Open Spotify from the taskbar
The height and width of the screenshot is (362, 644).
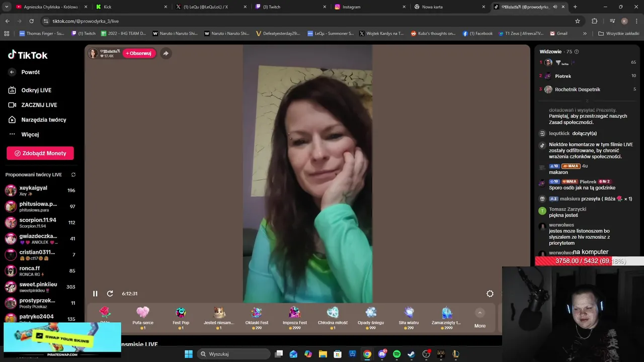tap(396, 354)
